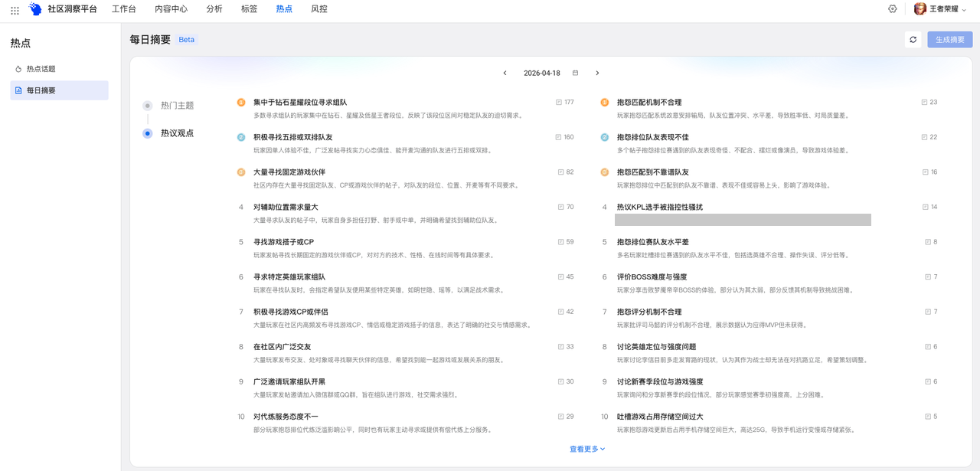Click the 王者荣耀 account avatar
Screen dimensions: 980x471
(920, 9)
